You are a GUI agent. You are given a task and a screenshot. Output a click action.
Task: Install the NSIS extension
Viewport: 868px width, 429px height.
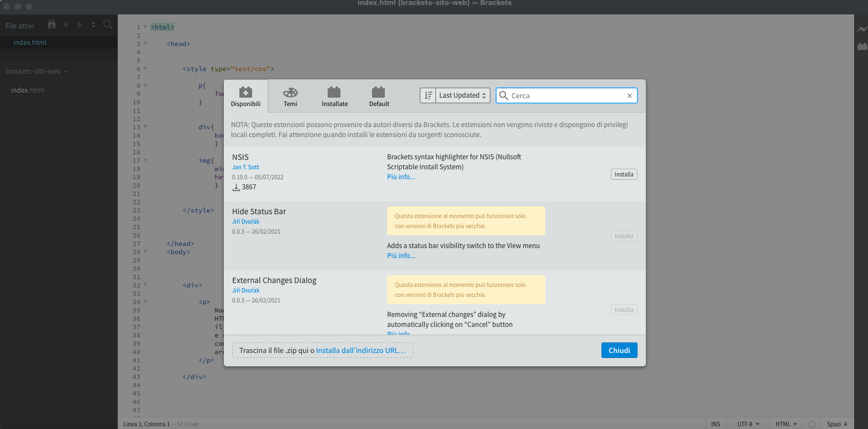pos(624,174)
